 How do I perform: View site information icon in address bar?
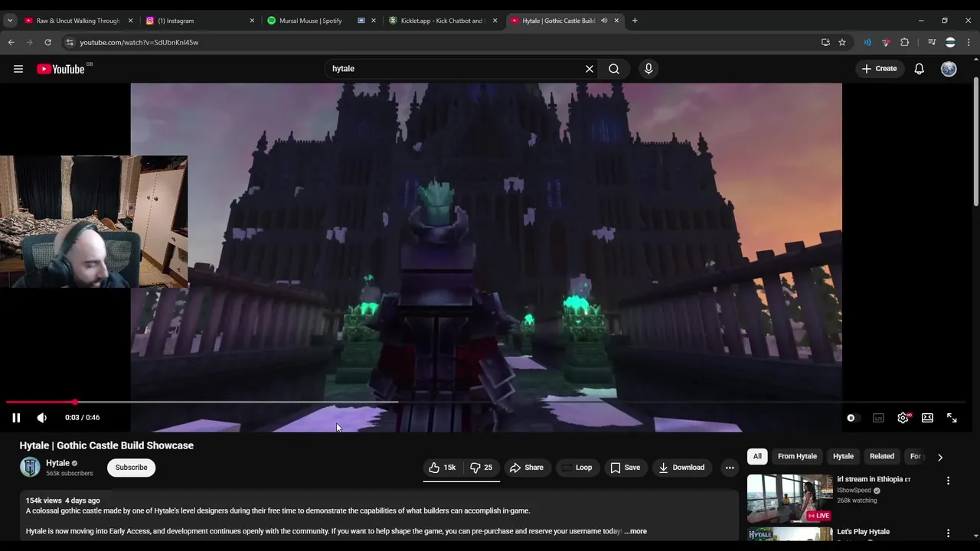coord(70,42)
